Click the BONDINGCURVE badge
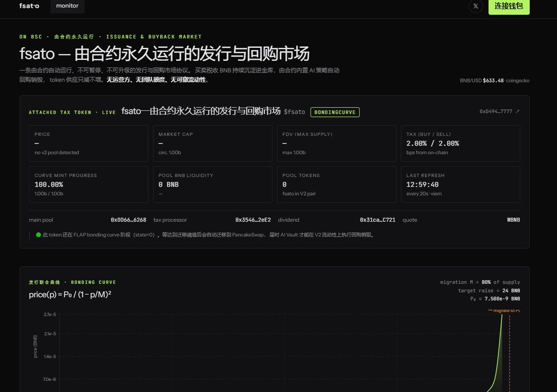Image resolution: width=557 pixels, height=392 pixels. pos(335,112)
